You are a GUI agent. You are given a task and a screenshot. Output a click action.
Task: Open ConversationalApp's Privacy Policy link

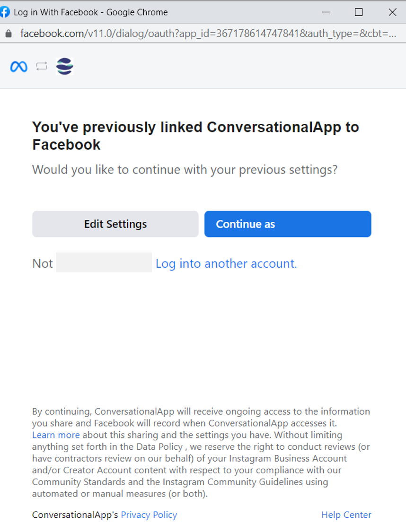tap(149, 515)
